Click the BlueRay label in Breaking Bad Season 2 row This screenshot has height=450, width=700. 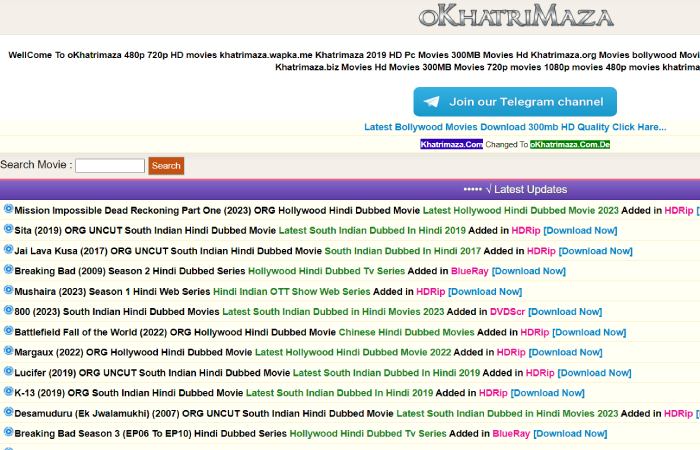pos(470,271)
